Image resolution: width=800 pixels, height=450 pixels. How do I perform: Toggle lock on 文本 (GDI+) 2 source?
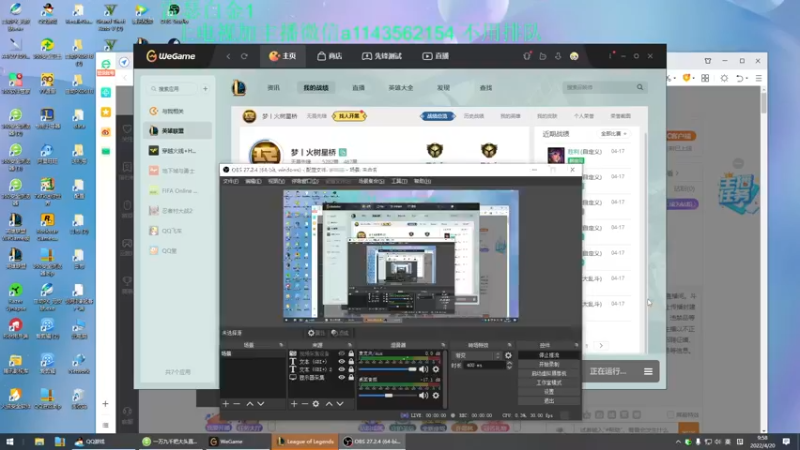pos(351,369)
